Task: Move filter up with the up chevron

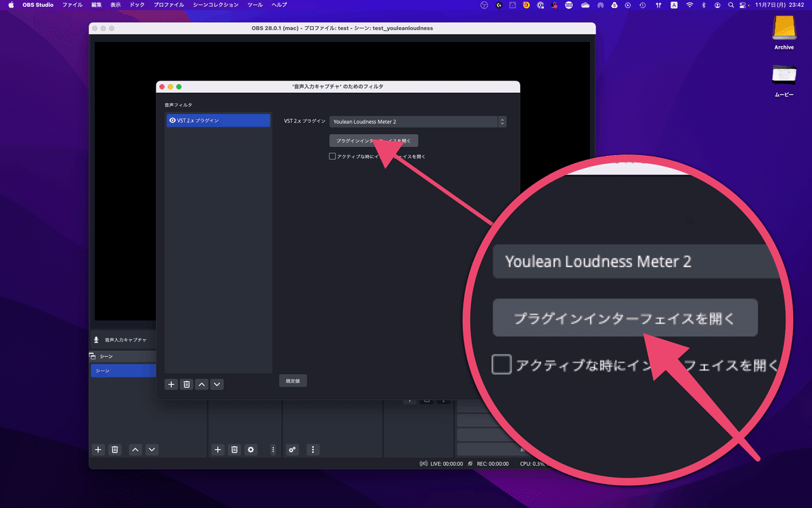Action: [202, 384]
